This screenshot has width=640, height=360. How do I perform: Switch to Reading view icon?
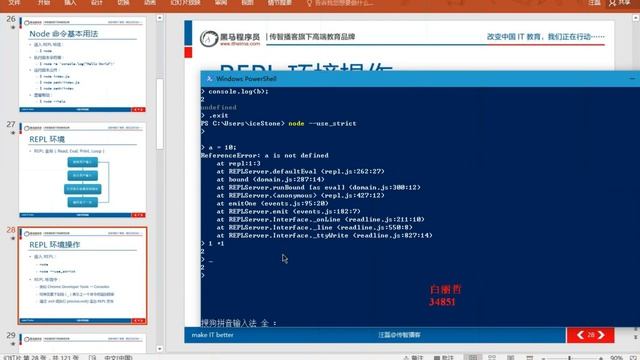[x=511, y=358]
